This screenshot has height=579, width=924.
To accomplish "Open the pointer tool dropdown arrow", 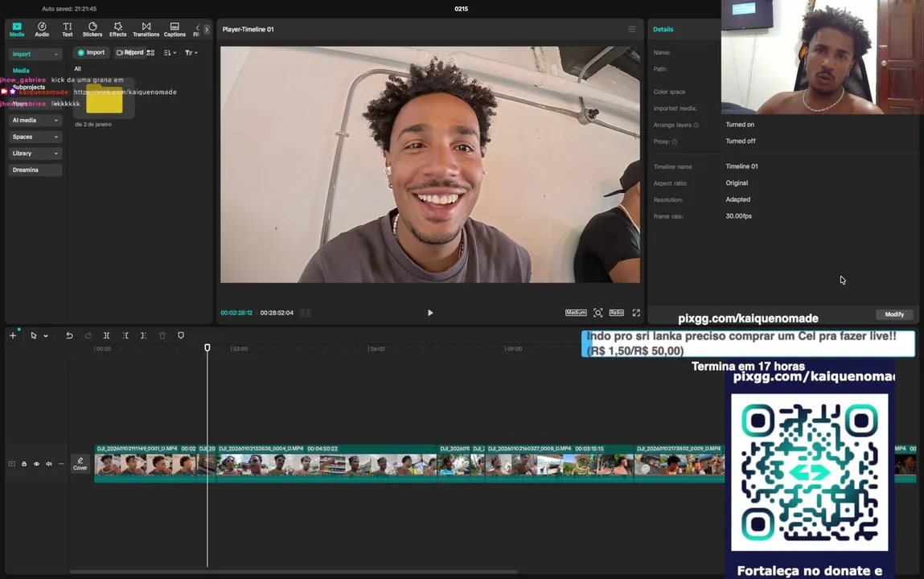I will 46,335.
